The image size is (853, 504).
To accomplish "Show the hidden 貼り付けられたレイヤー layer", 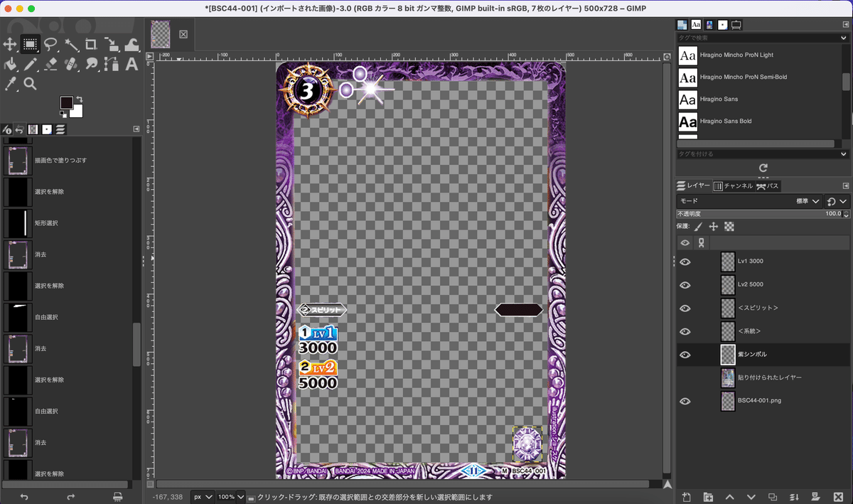I will (685, 377).
